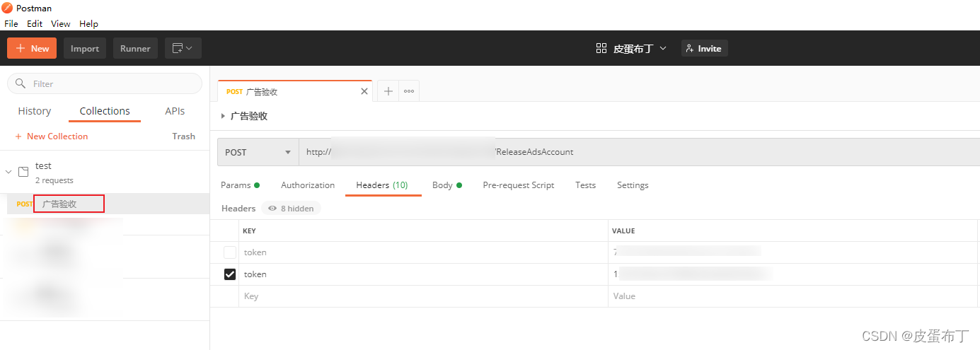Click the magnifier icon in Filter box
980x350 pixels.
pos(21,83)
